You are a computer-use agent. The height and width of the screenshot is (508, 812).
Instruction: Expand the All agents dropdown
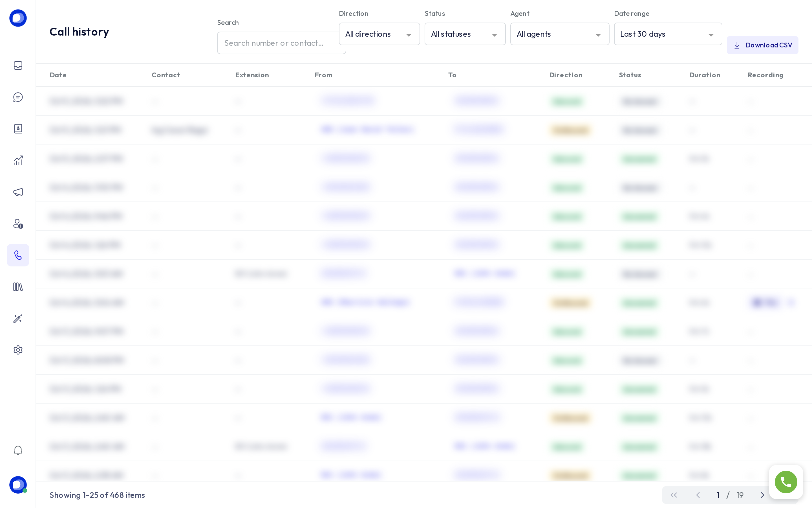(x=559, y=34)
